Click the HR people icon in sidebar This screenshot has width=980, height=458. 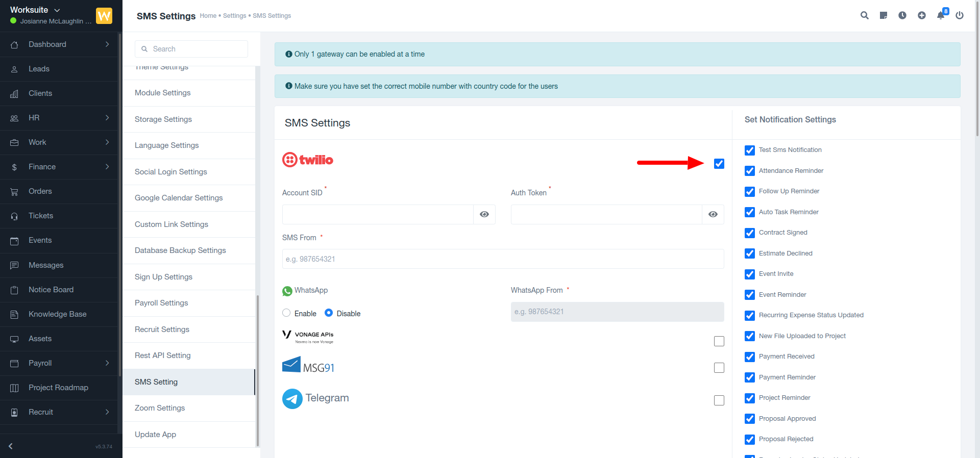(14, 118)
